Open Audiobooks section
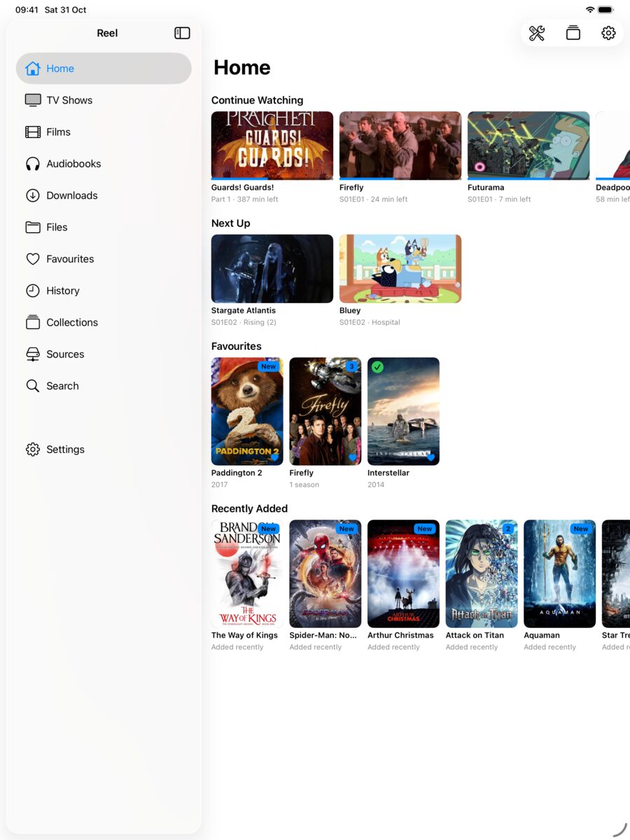The width and height of the screenshot is (630, 840). (73, 164)
